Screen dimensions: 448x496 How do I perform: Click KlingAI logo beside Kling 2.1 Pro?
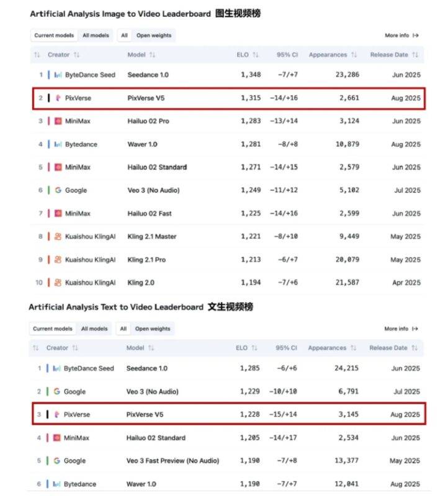click(58, 260)
